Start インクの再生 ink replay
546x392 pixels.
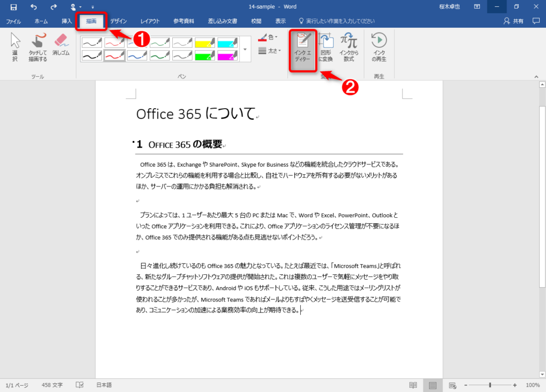[379, 47]
